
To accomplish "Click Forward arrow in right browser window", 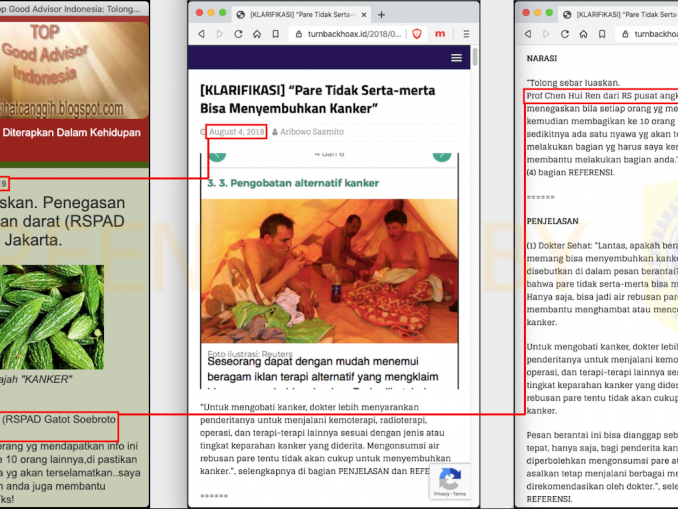I will tap(546, 34).
